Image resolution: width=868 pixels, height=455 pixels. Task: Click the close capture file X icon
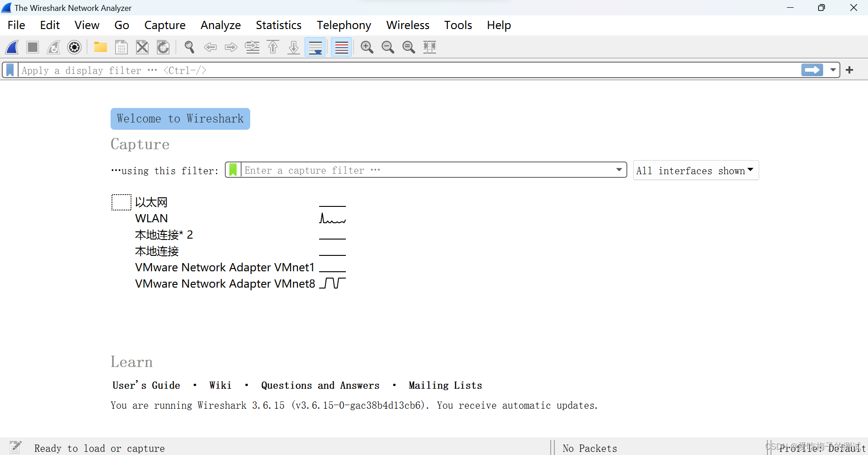(142, 47)
